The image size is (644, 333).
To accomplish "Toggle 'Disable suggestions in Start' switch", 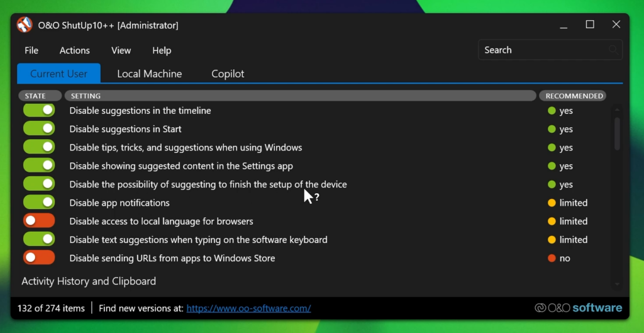I will coord(39,129).
